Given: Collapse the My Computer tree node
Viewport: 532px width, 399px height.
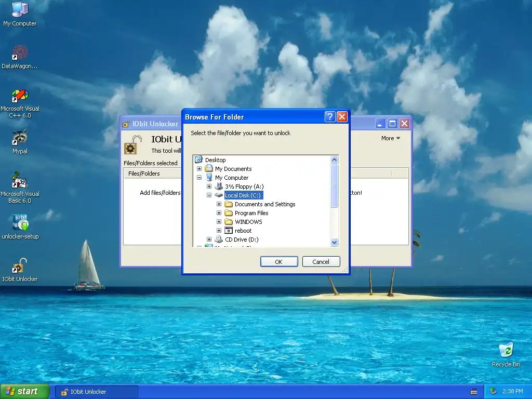Looking at the screenshot, I should (199, 178).
